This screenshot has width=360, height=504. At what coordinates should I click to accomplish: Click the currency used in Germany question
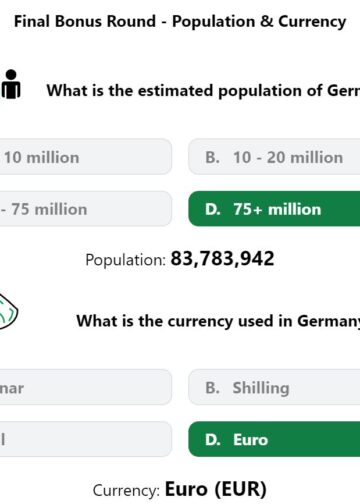(x=218, y=321)
